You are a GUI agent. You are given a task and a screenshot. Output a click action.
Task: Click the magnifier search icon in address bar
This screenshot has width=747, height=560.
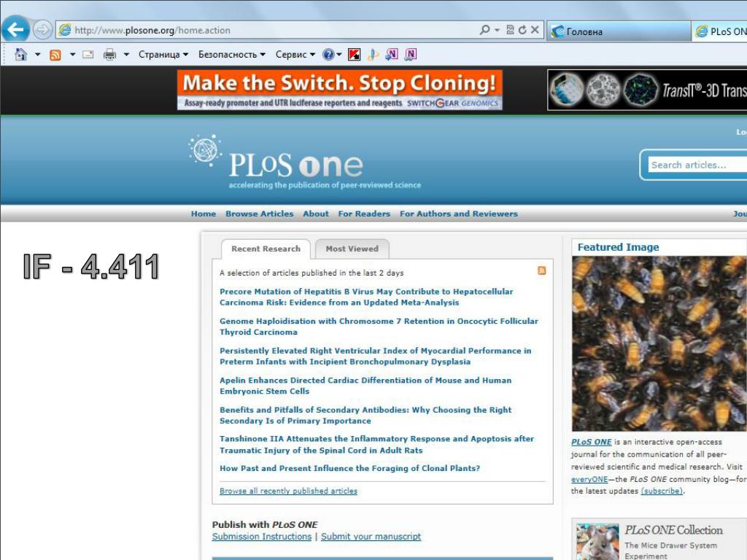click(484, 30)
